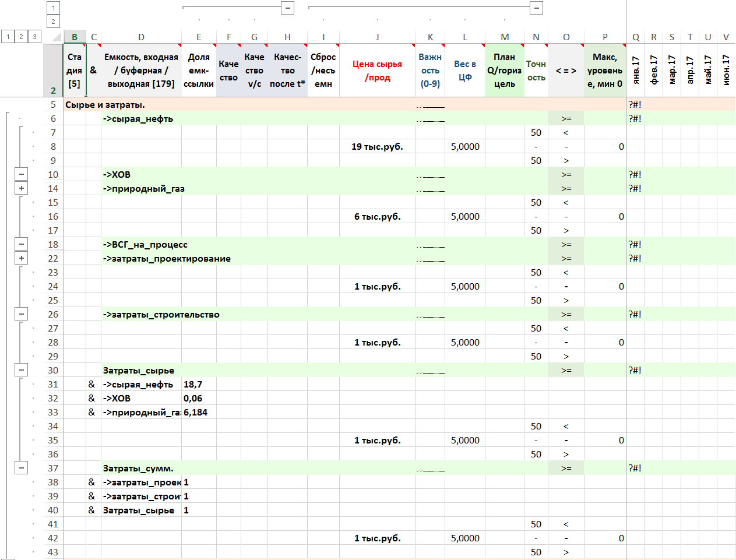
Task: Show all rows with outline level 3
Action: coord(34,37)
